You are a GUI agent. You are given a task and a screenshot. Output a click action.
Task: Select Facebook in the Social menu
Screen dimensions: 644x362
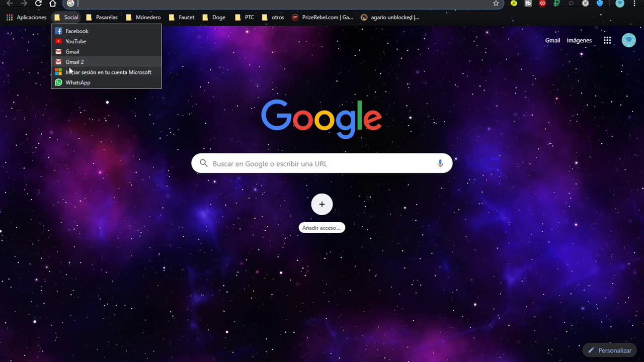pos(106,31)
